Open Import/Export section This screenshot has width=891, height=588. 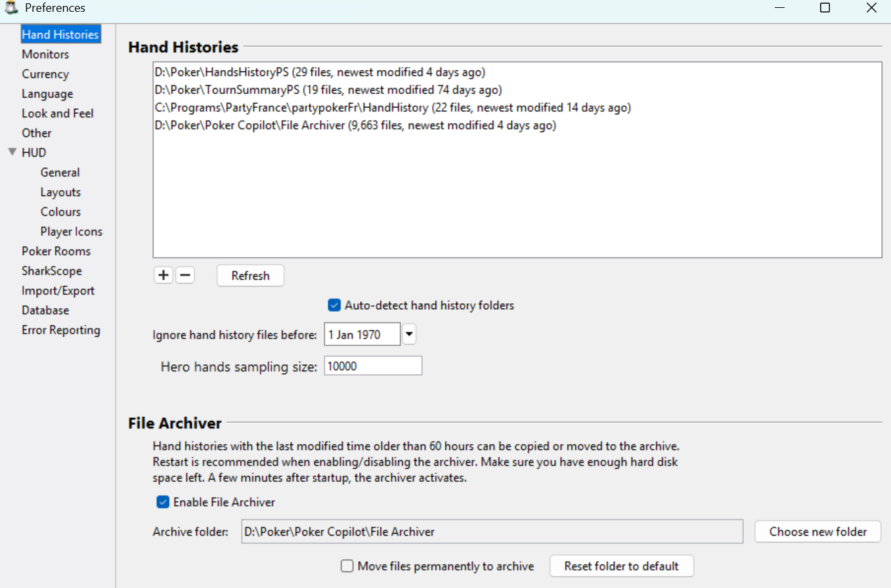[58, 290]
